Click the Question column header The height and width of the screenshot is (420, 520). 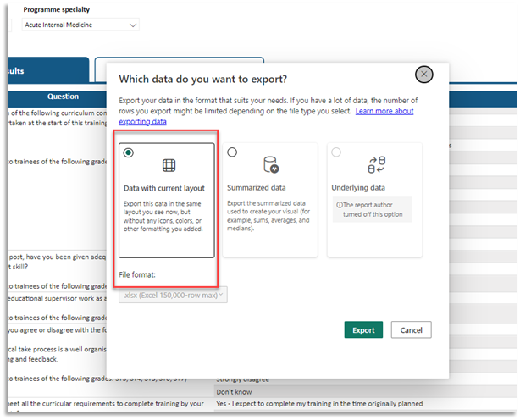pos(63,97)
